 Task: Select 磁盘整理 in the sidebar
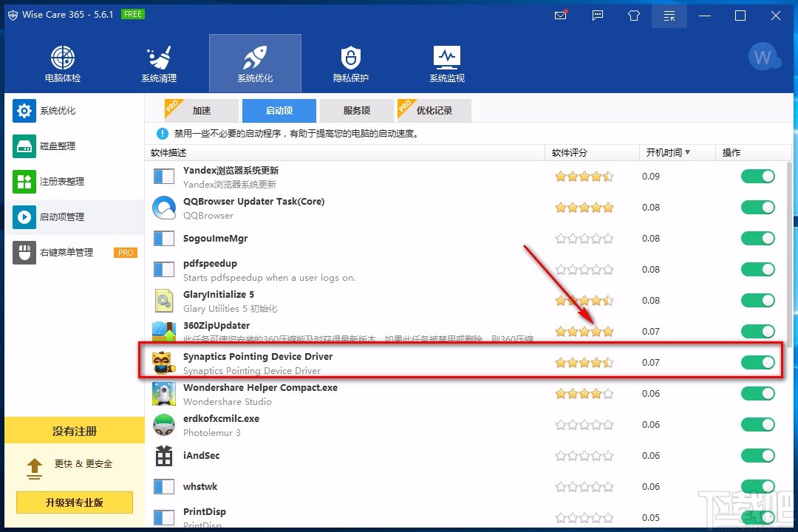coord(75,146)
